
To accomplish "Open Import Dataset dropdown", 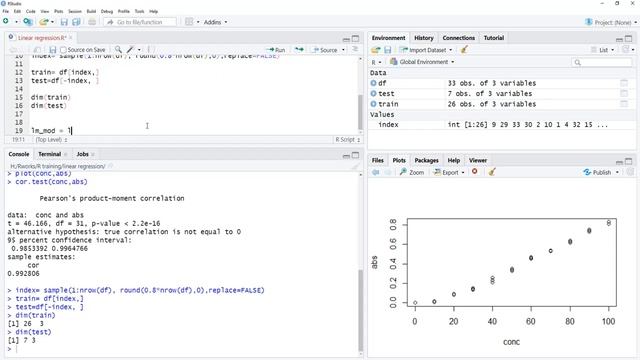I will coord(426,50).
